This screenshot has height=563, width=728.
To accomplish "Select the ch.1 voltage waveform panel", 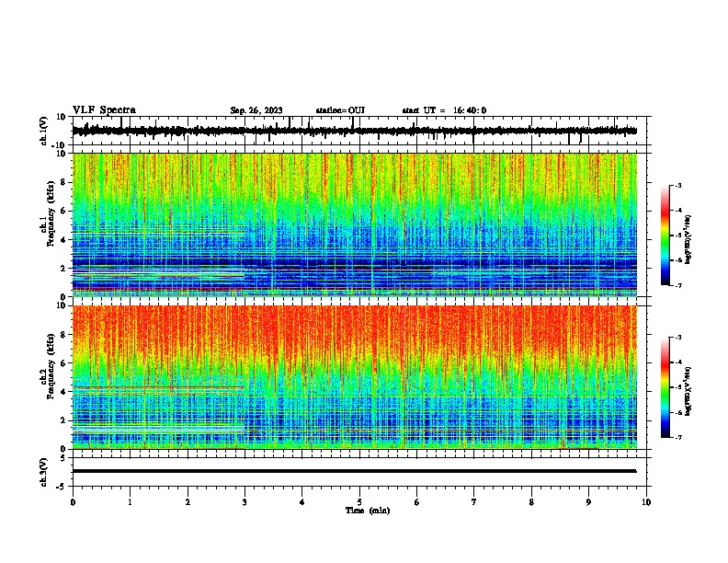I will 361,131.
